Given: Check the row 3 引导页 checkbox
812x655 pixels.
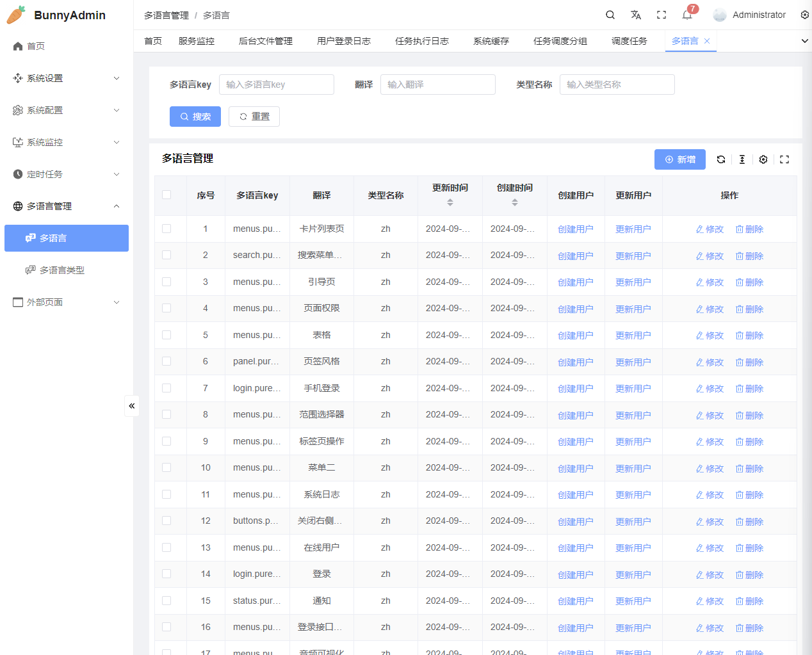Looking at the screenshot, I should pos(166,282).
